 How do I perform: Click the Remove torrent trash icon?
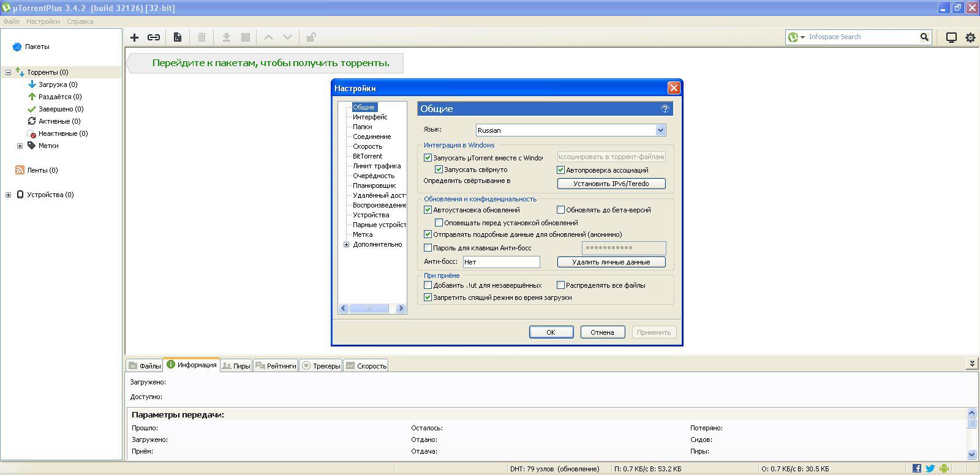pyautogui.click(x=202, y=37)
